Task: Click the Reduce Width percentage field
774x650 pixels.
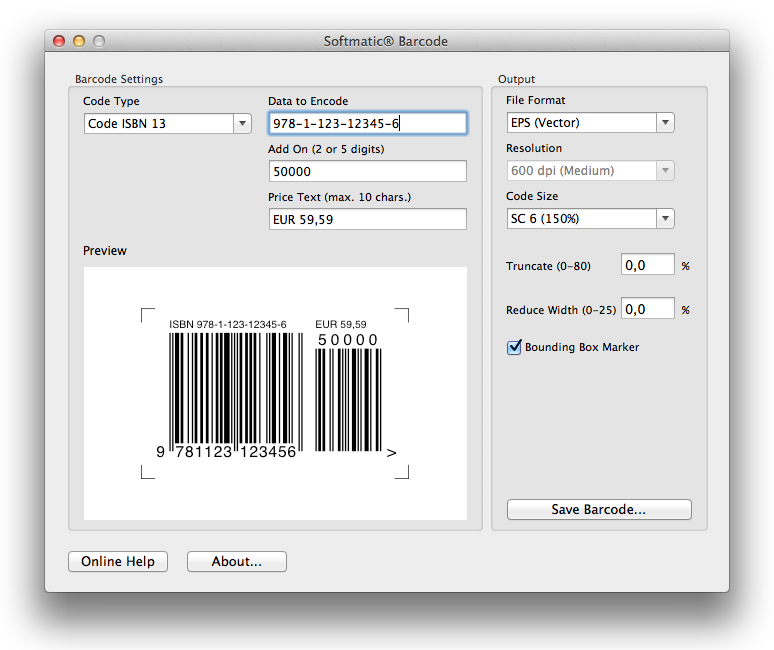Action: pyautogui.click(x=648, y=309)
